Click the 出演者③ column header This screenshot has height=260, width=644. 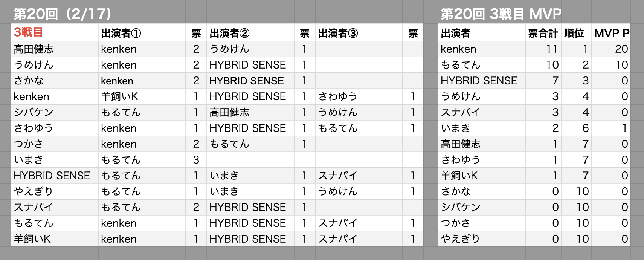click(338, 33)
